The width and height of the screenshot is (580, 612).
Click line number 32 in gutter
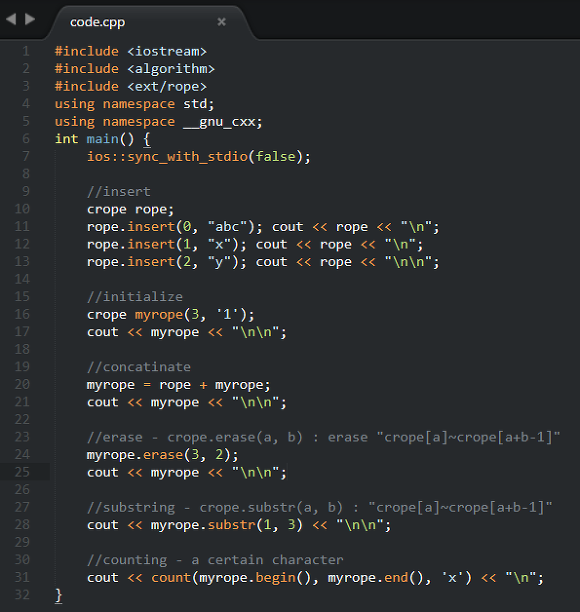click(22, 594)
